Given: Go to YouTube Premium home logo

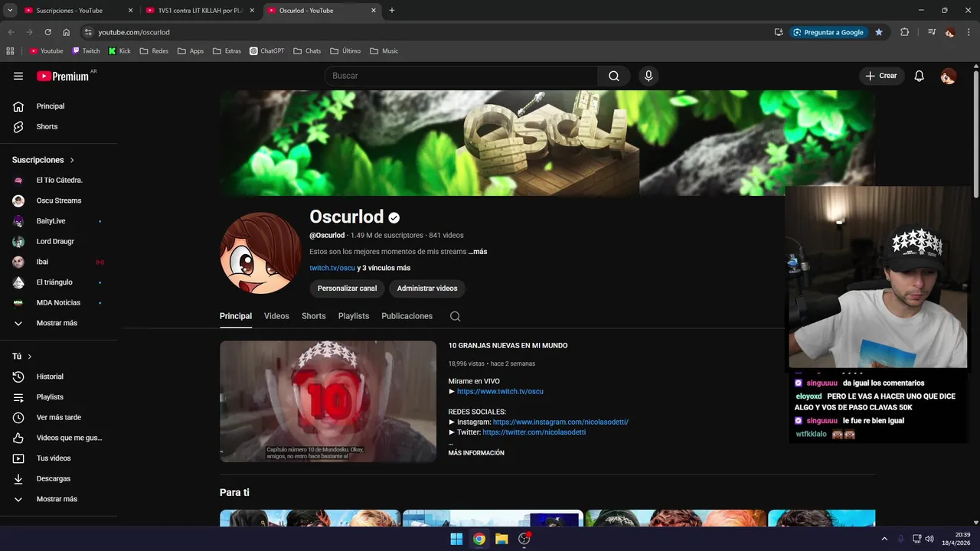Looking at the screenshot, I should pos(64,76).
